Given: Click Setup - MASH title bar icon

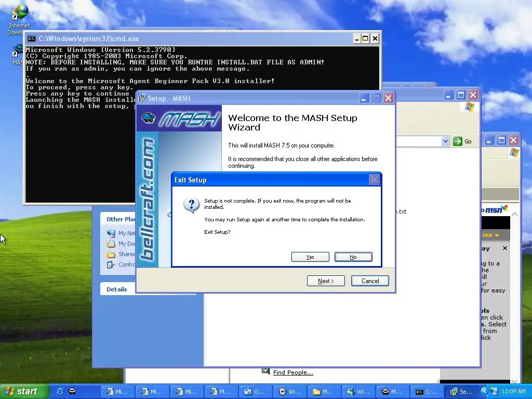Looking at the screenshot, I should (142, 98).
